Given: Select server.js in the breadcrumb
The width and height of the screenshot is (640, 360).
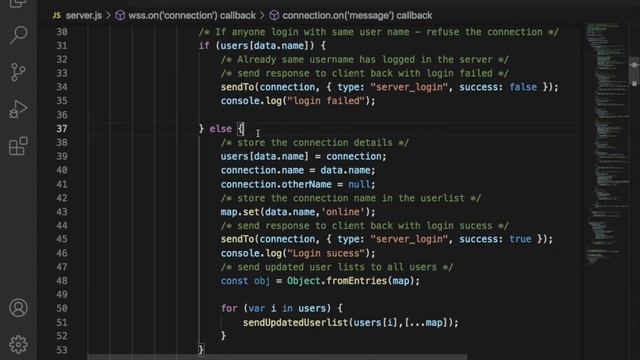Looking at the screenshot, I should tap(84, 16).
